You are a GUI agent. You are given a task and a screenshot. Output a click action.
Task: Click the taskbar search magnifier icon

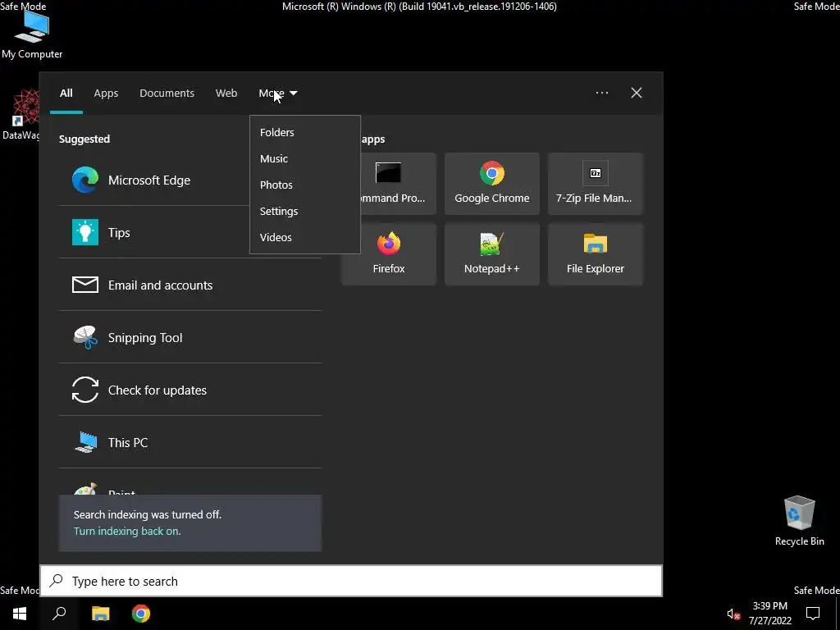59,614
